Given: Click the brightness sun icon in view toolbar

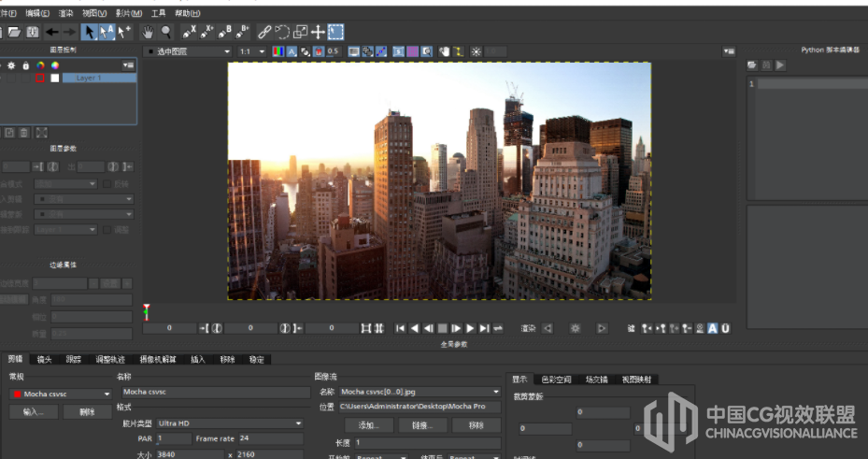Looking at the screenshot, I should (477, 51).
